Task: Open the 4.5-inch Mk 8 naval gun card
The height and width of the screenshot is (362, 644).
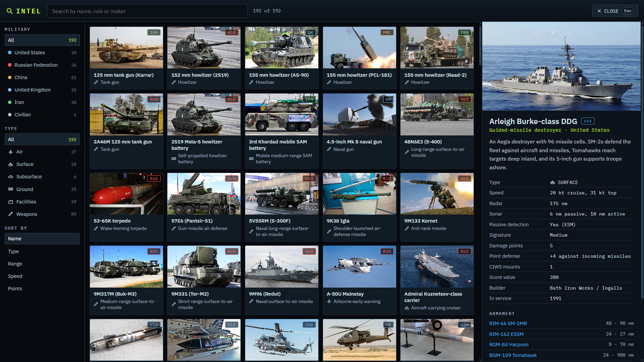Action: (359, 131)
